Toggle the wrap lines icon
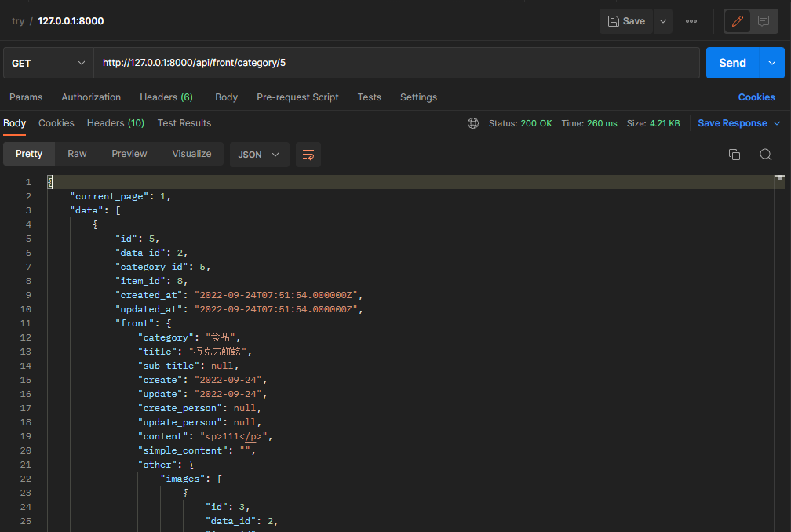Image resolution: width=791 pixels, height=532 pixels. (308, 155)
